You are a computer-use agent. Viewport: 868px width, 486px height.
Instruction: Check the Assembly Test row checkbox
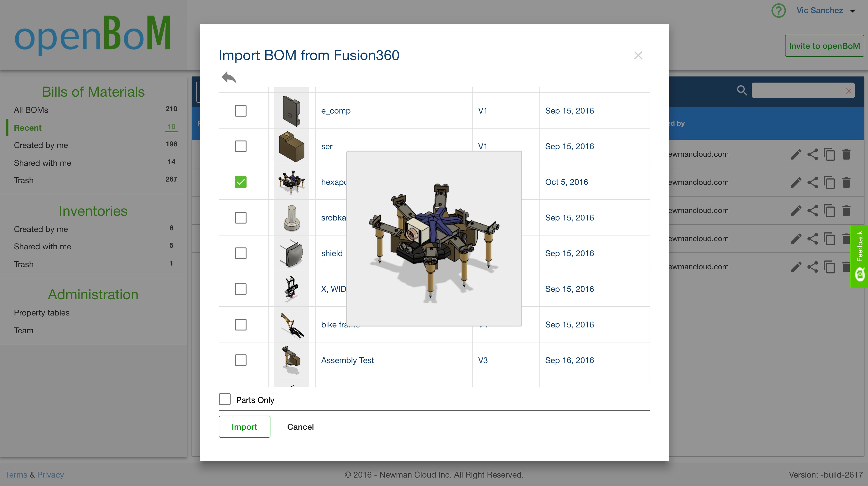click(x=240, y=360)
